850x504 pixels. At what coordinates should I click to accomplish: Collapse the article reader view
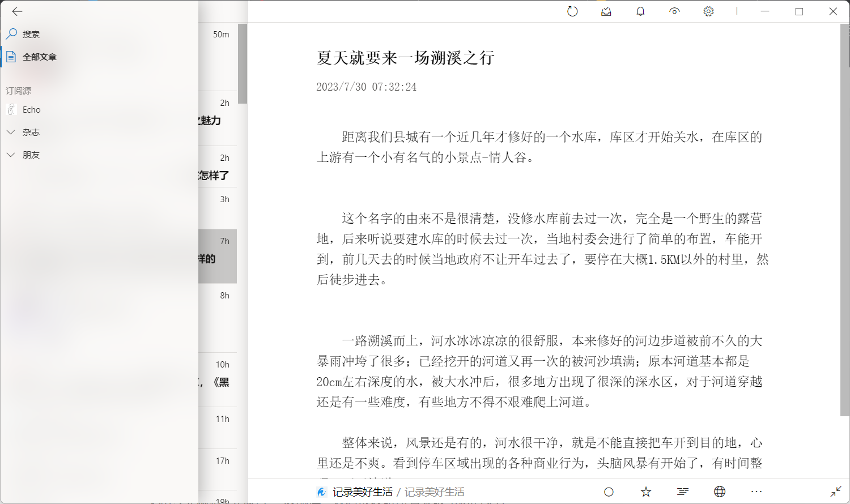tap(836, 492)
